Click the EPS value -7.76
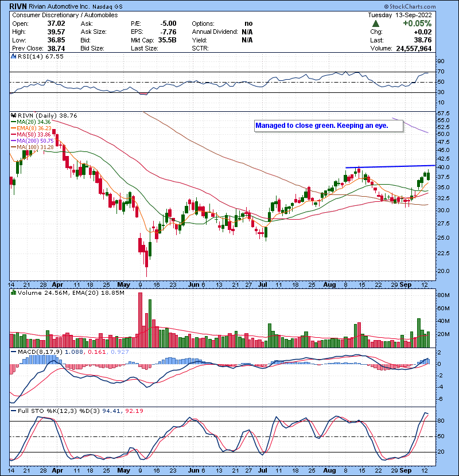The height and width of the screenshot is (476, 459). pyautogui.click(x=168, y=32)
